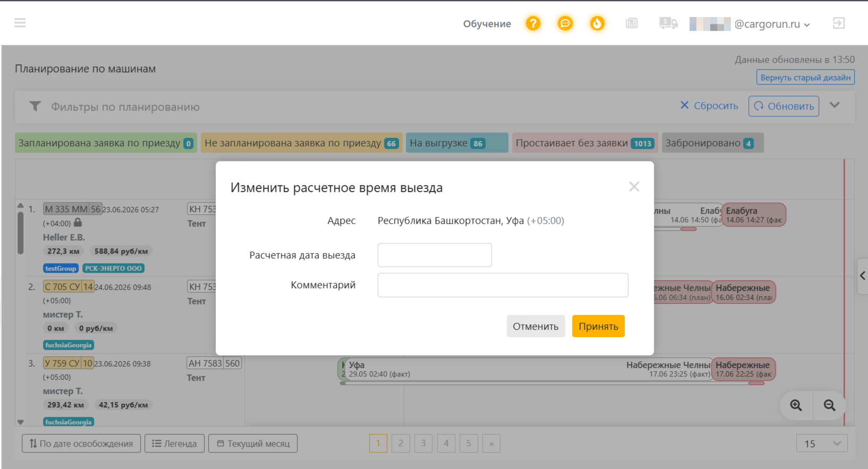Click the "Расчетная дата выезда" date field
Screen dimensions: 868x469
tap(435, 255)
